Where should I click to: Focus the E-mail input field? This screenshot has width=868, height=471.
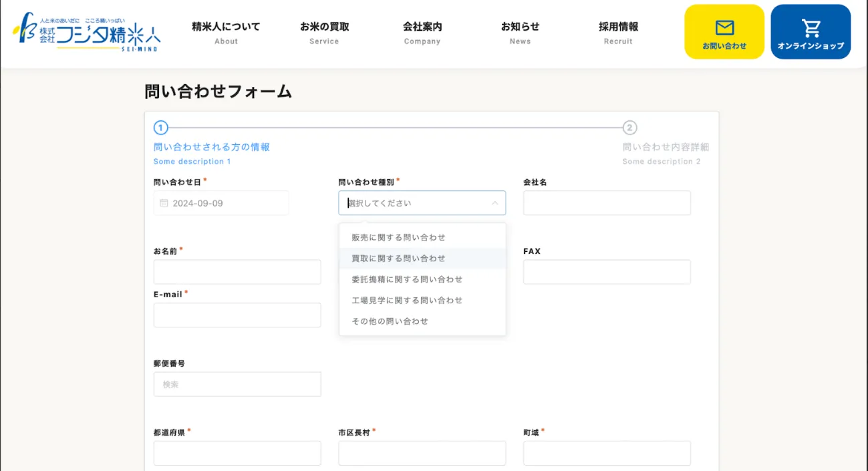(x=237, y=315)
